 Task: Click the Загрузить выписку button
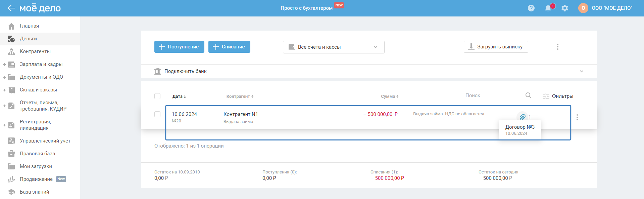tap(496, 47)
